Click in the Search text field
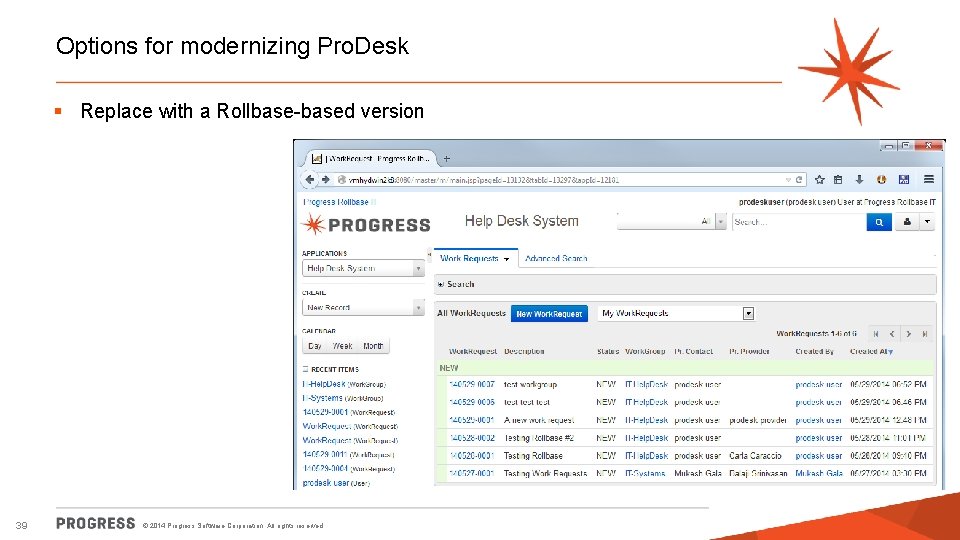This screenshot has width=960, height=540. pyautogui.click(x=799, y=222)
